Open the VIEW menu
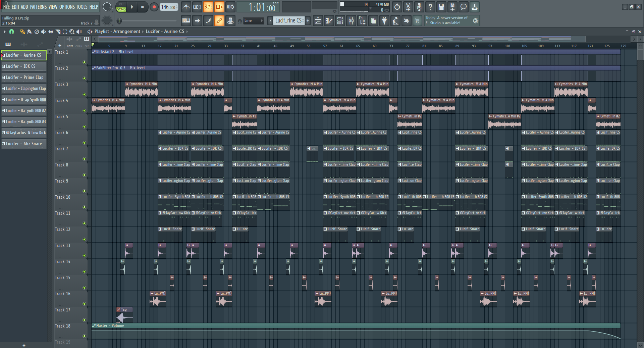Screen dimensions: 644x348 [53, 7]
